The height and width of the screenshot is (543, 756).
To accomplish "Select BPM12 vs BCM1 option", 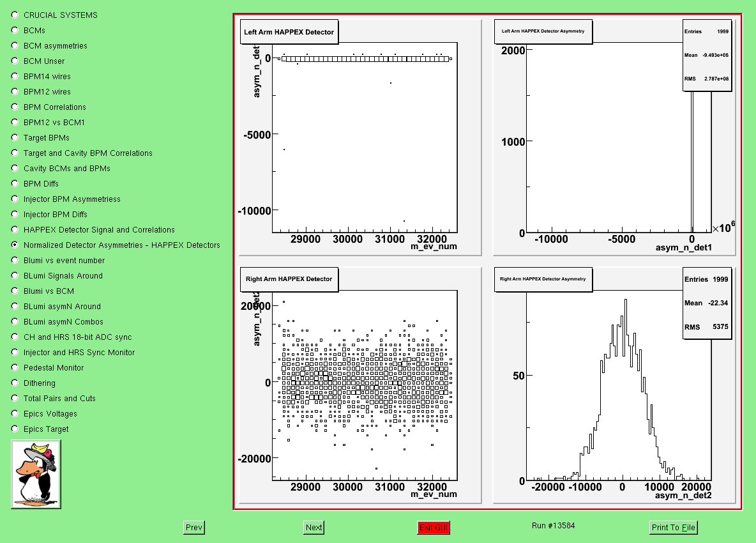I will [x=15, y=123].
